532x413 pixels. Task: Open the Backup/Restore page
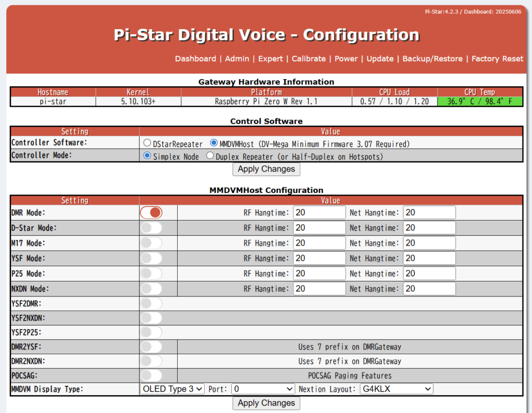[433, 59]
